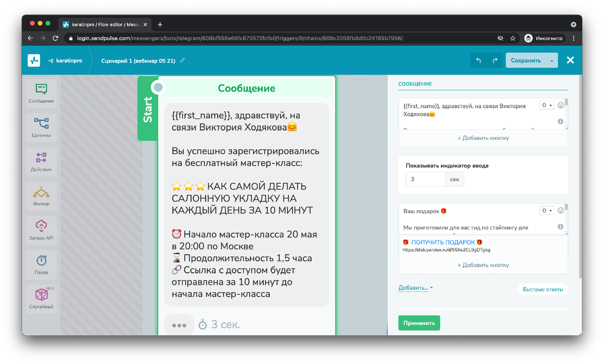This screenshot has width=604, height=364.
Task: Redo the last change
Action: point(495,60)
